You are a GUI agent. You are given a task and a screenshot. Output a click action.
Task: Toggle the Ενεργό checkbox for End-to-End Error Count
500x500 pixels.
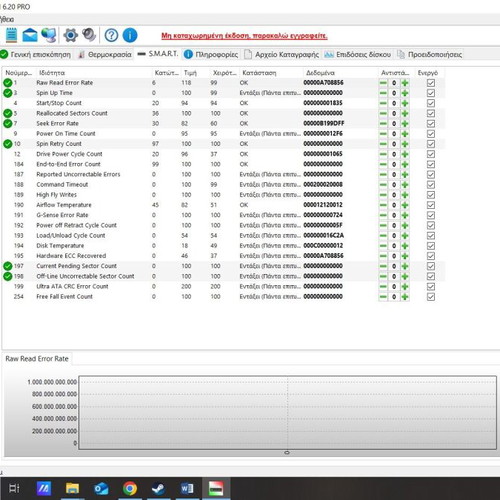pyautogui.click(x=431, y=164)
